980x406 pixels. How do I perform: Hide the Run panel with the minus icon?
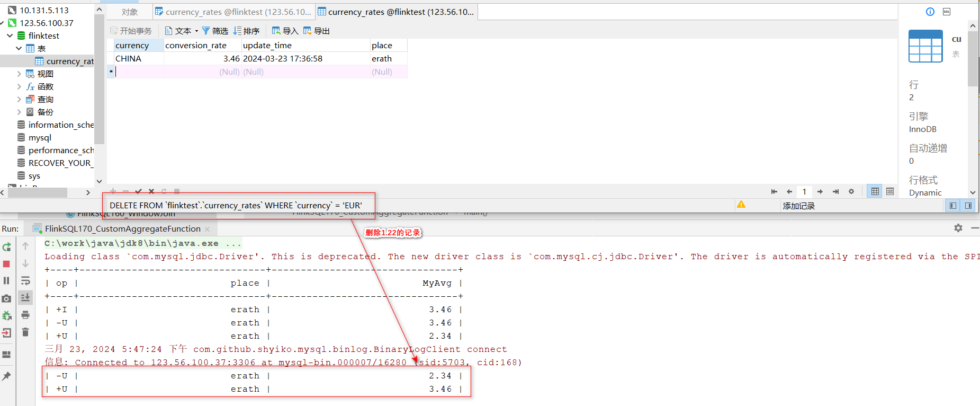coord(975,228)
